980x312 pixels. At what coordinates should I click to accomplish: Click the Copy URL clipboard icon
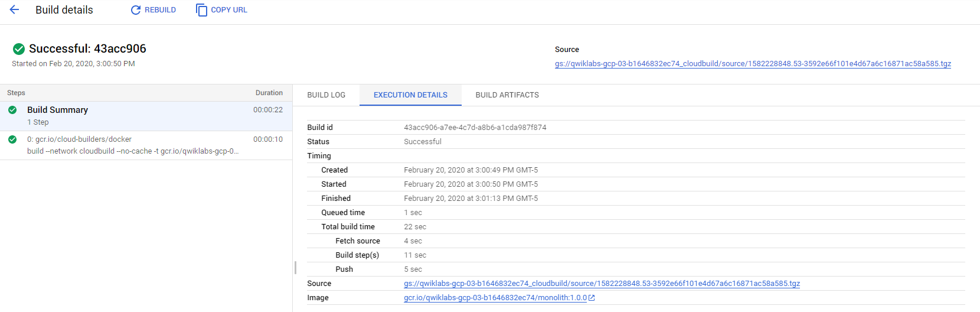click(201, 10)
